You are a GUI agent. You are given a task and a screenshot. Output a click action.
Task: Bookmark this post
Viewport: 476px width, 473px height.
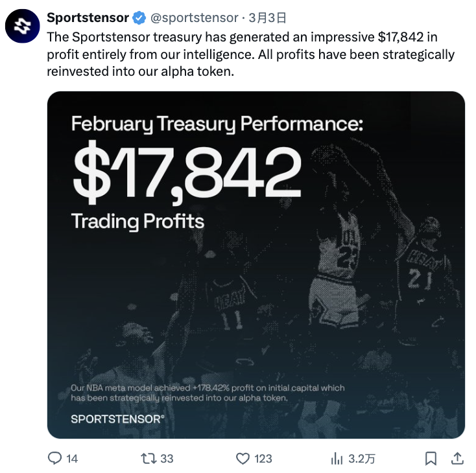431,458
